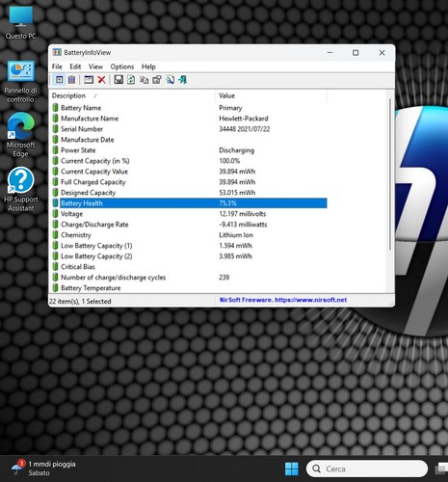Click status bar text 22 item(s), 1 Selected
This screenshot has width=448, height=482.
point(80,301)
